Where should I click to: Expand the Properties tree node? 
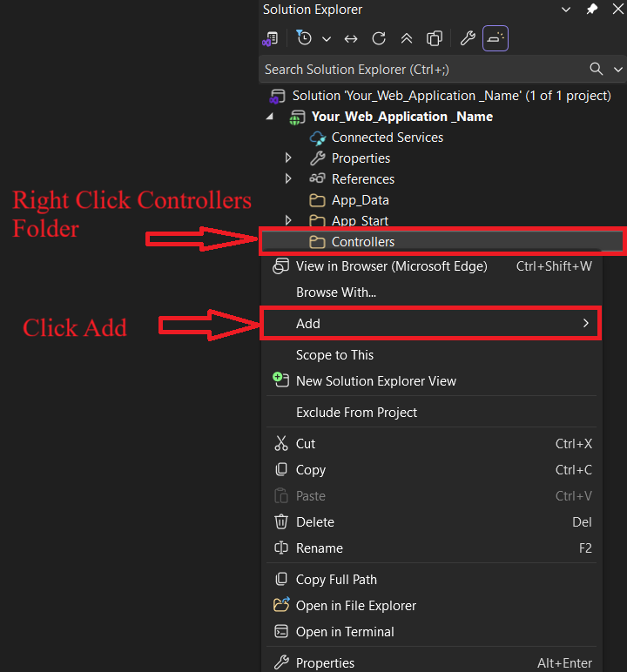tap(289, 158)
